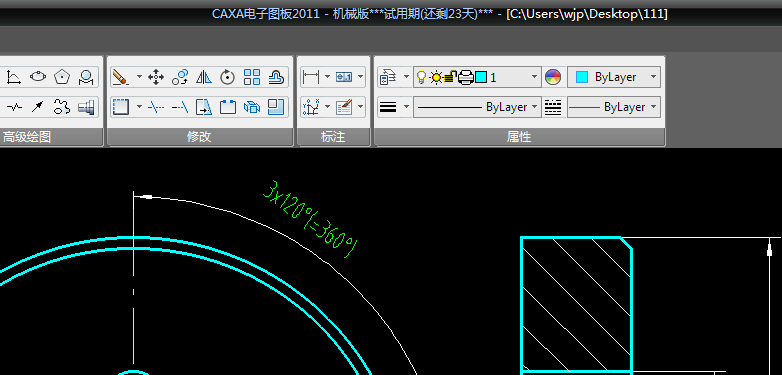Click the cyan layer color square

(481, 77)
